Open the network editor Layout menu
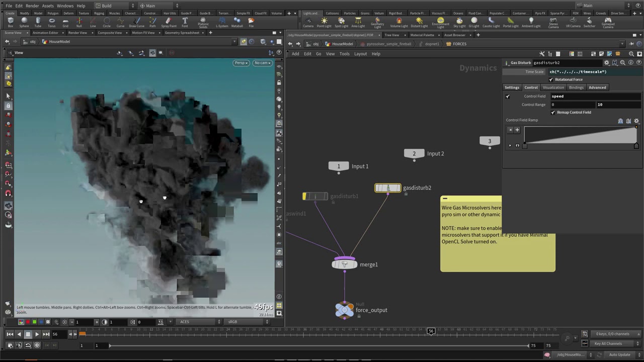The height and width of the screenshot is (362, 644). click(x=360, y=54)
